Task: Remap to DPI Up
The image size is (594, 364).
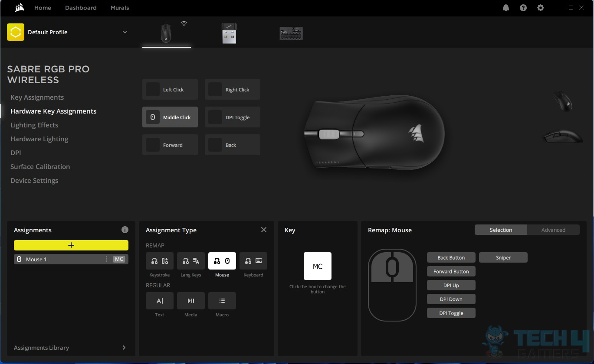Action: point(451,285)
